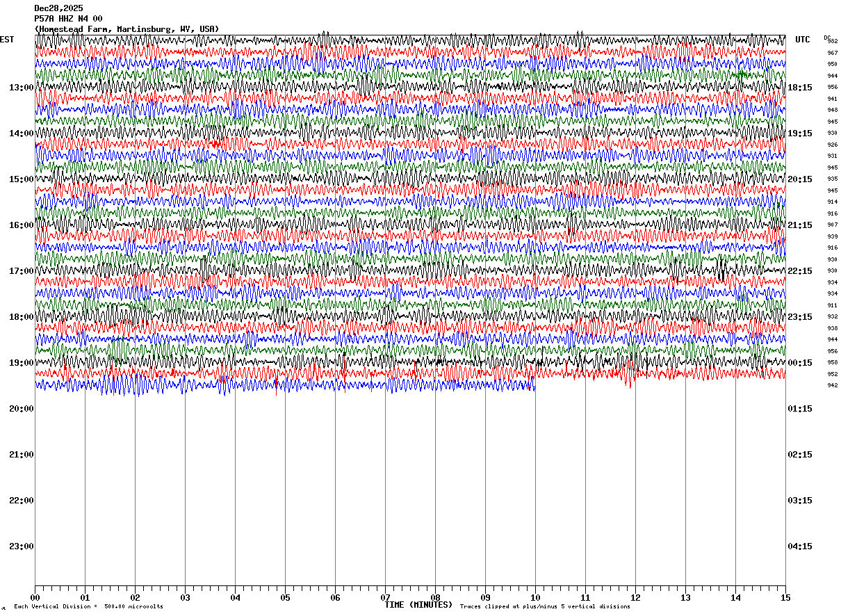Click minute tick label 01 on time axis
Image resolution: width=841 pixels, height=616 pixels.
[85, 597]
